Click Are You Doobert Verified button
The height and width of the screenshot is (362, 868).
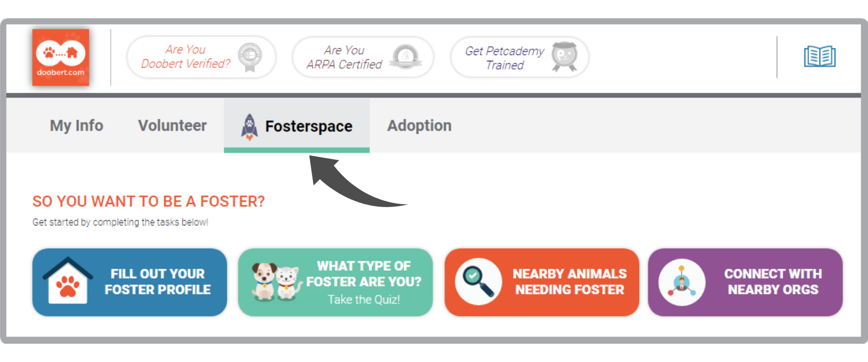pos(201,57)
